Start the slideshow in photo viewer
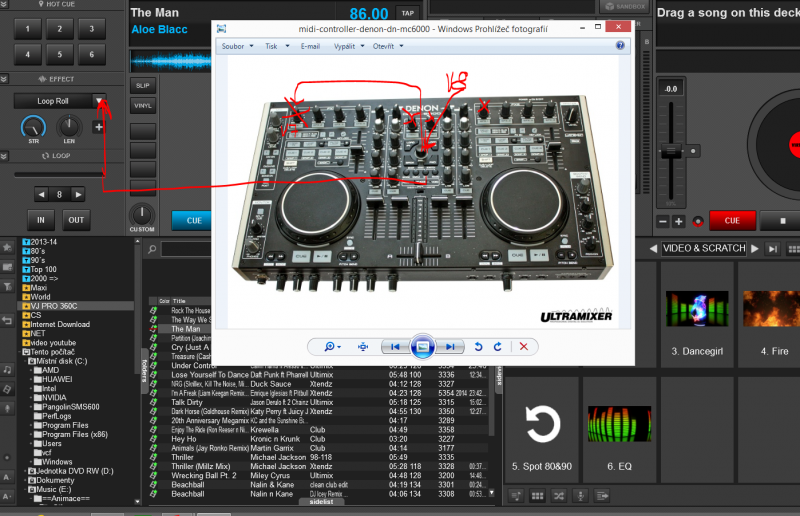The image size is (800, 516). point(422,347)
